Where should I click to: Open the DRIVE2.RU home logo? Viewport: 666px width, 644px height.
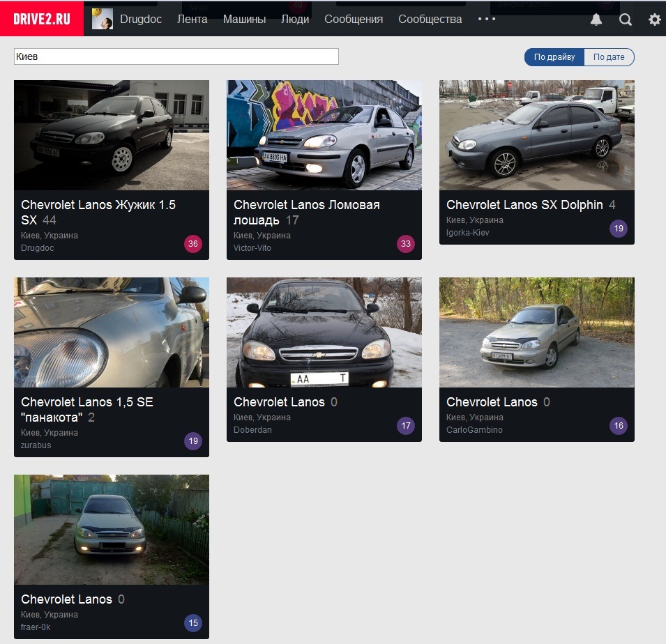click(42, 19)
